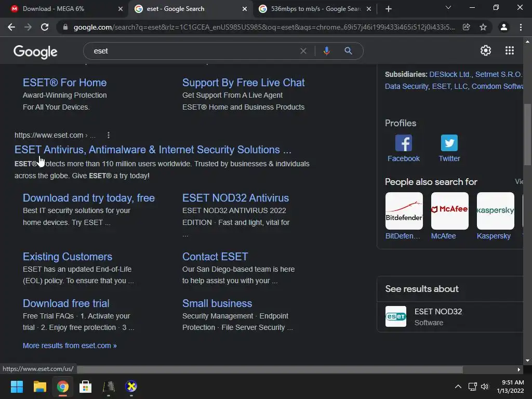Open a new browser tab
532x399 pixels.
389,9
